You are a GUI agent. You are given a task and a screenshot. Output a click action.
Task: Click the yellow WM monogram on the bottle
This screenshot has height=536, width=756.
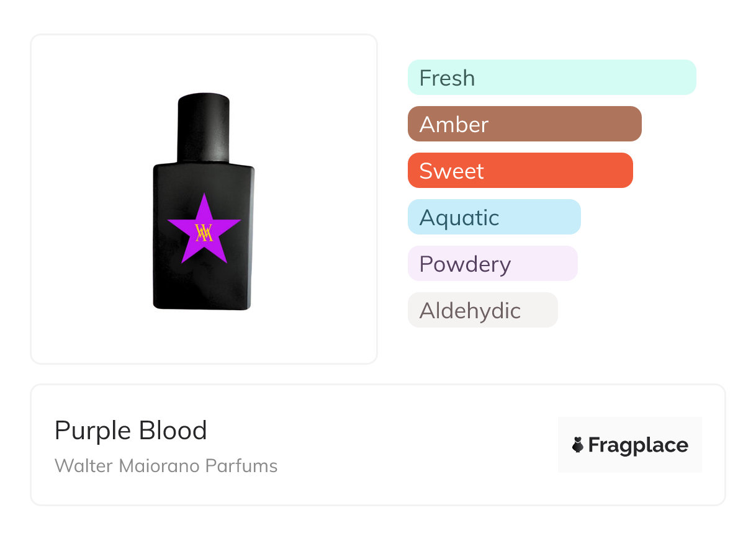pos(204,232)
